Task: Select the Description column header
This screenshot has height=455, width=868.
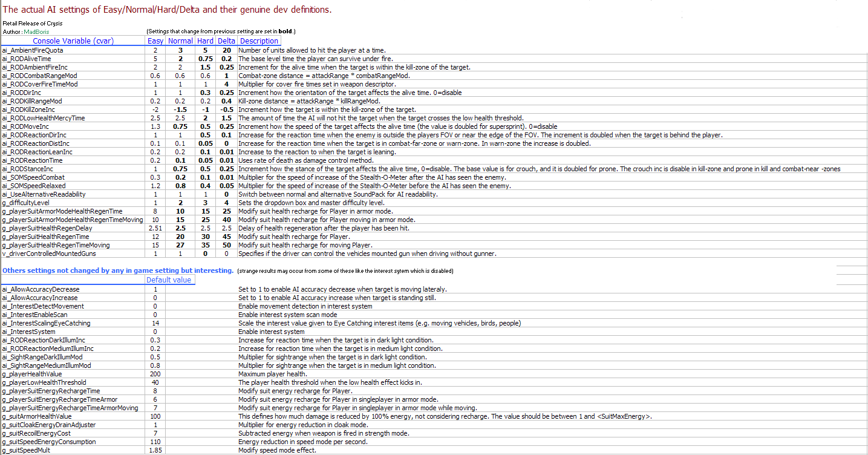Action: 259,41
